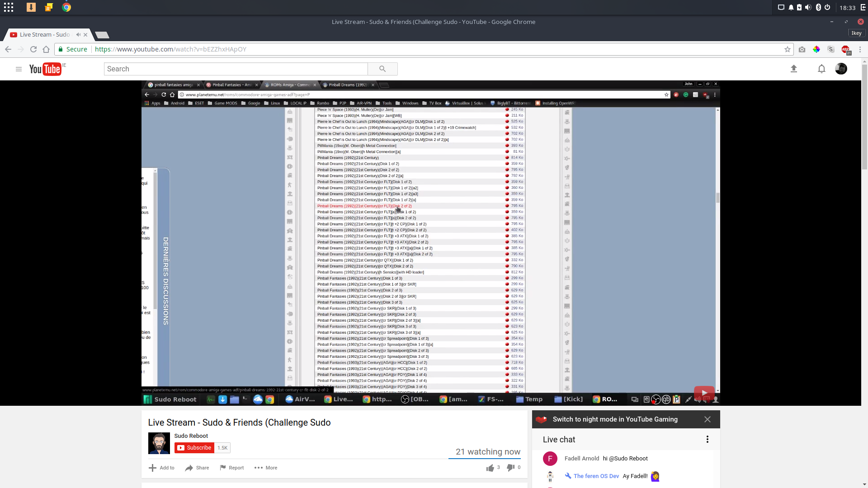
Task: Click the 21 watching now text
Action: click(x=488, y=452)
